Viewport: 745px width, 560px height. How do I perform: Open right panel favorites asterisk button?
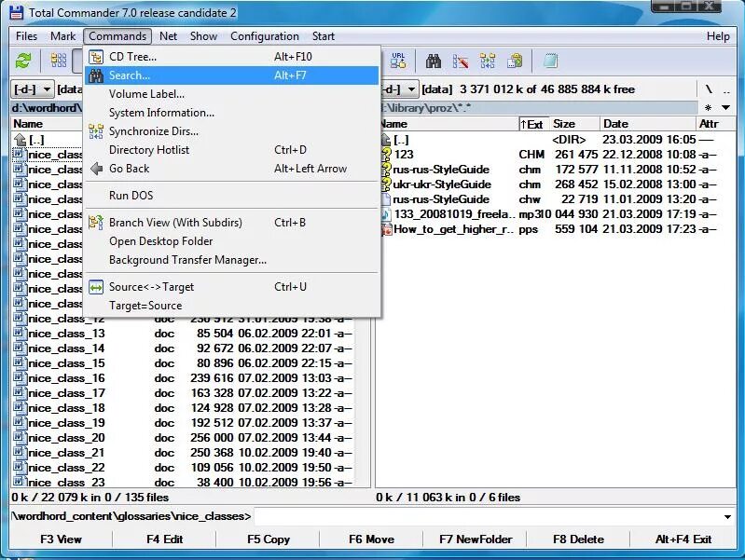pyautogui.click(x=708, y=108)
